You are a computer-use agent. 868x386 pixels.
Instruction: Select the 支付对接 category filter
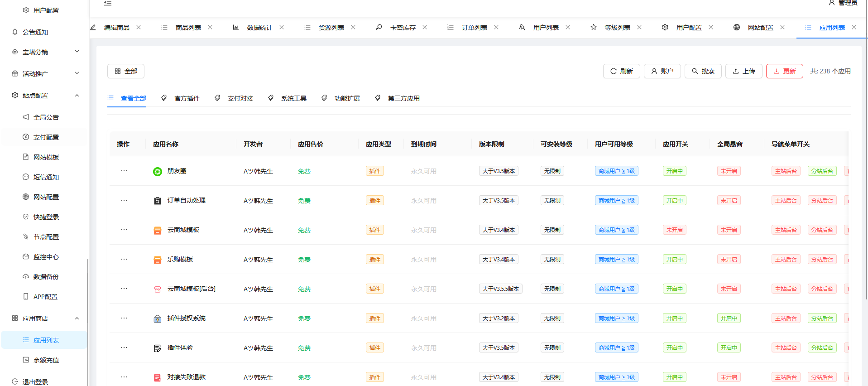[x=240, y=98]
